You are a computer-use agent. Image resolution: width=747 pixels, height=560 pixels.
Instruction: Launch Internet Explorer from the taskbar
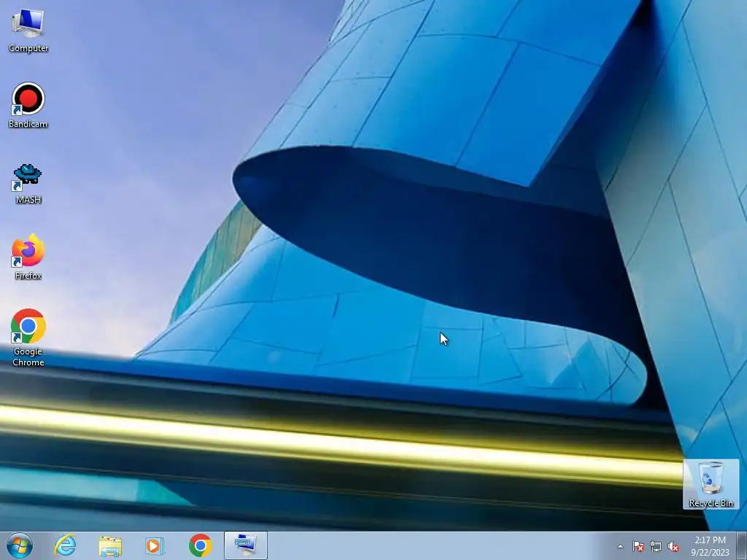tap(65, 545)
